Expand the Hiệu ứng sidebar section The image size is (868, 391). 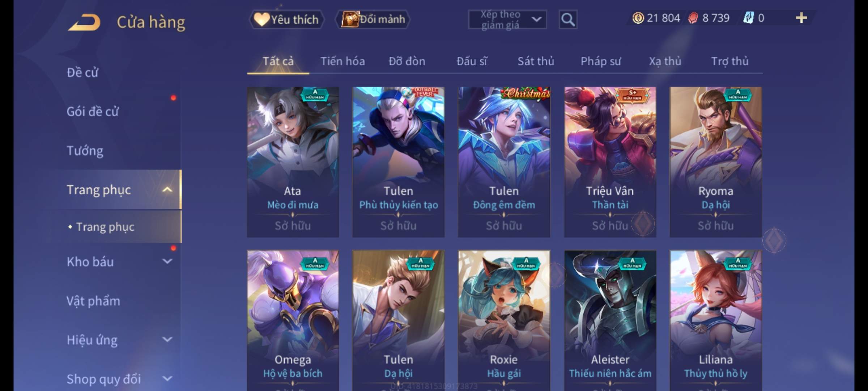tap(167, 340)
